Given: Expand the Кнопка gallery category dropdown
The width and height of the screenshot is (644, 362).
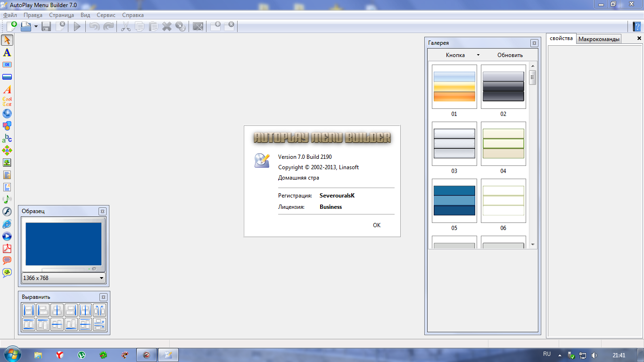Looking at the screenshot, I should (478, 55).
